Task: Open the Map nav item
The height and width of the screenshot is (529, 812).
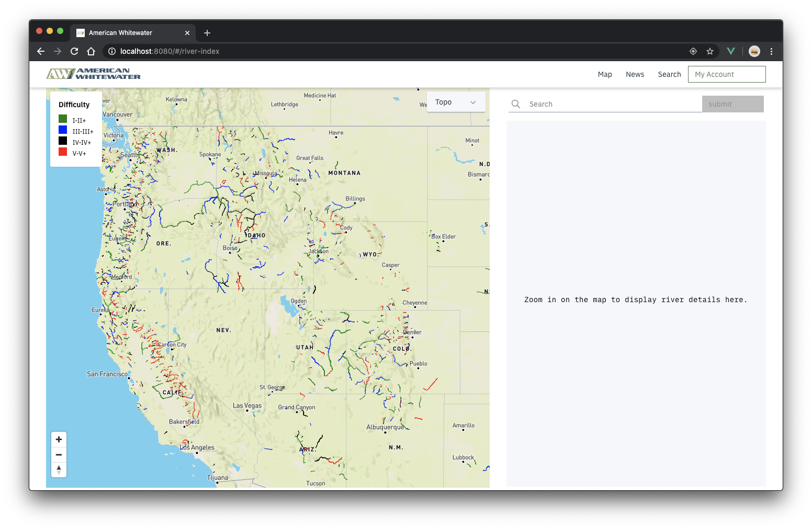Action: [605, 74]
